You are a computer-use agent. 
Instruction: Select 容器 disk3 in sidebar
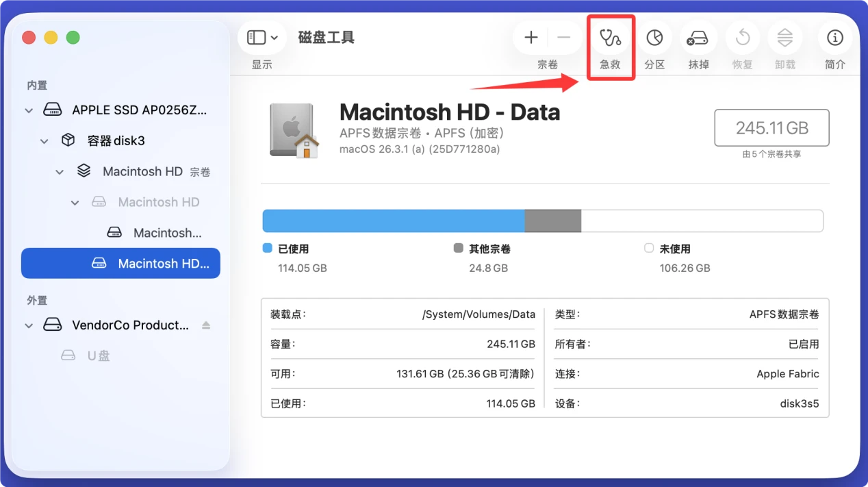coord(120,140)
